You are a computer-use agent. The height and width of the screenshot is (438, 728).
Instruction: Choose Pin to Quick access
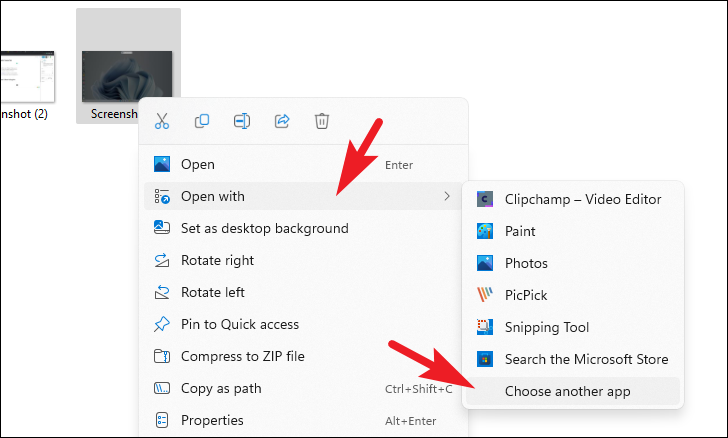303,324
